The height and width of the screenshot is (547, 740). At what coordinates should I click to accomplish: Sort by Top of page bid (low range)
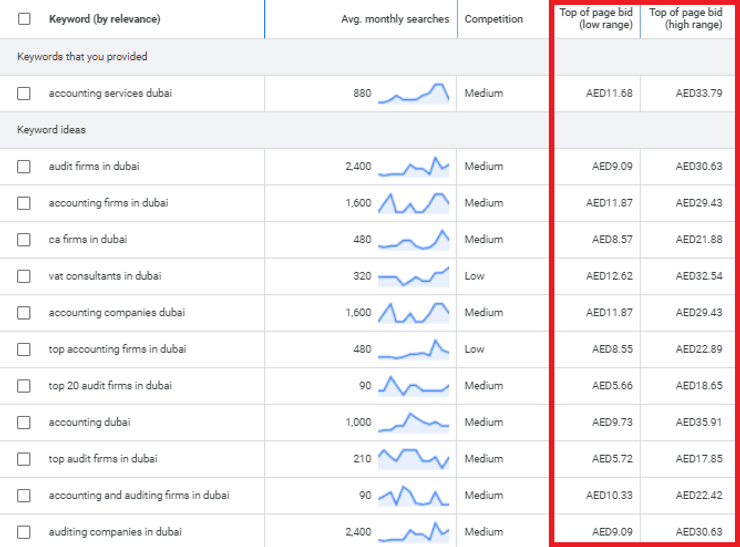click(x=596, y=18)
